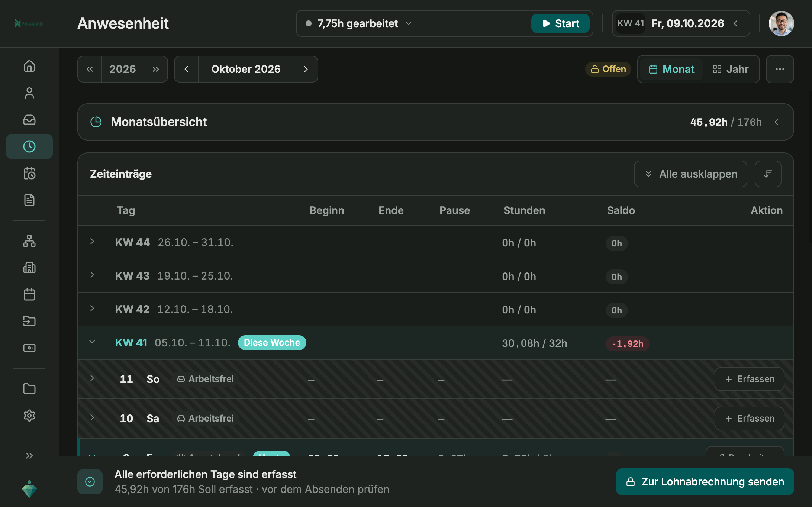
Task: Go to the previous month arrow
Action: pyautogui.click(x=186, y=69)
